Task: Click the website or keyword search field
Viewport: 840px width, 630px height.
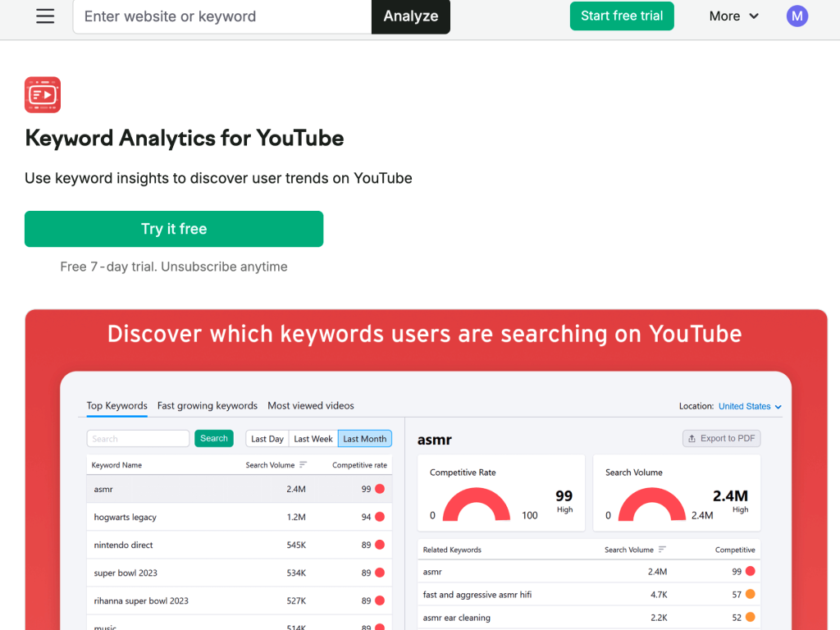Action: pyautogui.click(x=222, y=16)
